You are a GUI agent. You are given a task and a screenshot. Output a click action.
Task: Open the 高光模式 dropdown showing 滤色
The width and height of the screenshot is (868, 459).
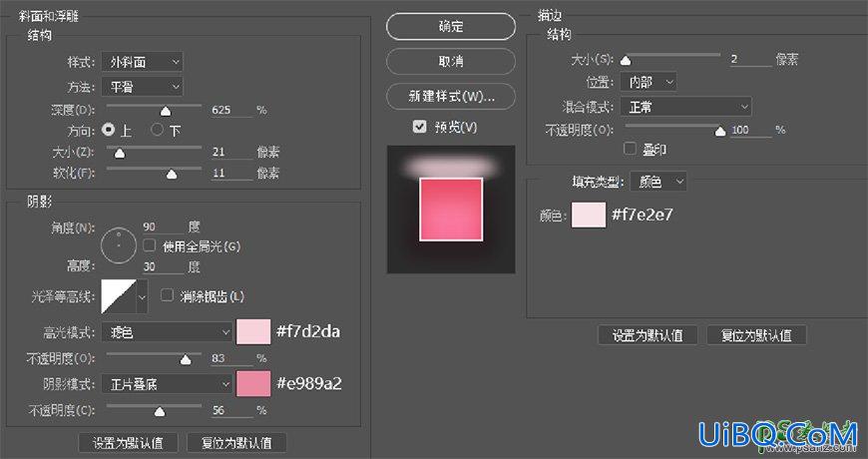pyautogui.click(x=166, y=332)
